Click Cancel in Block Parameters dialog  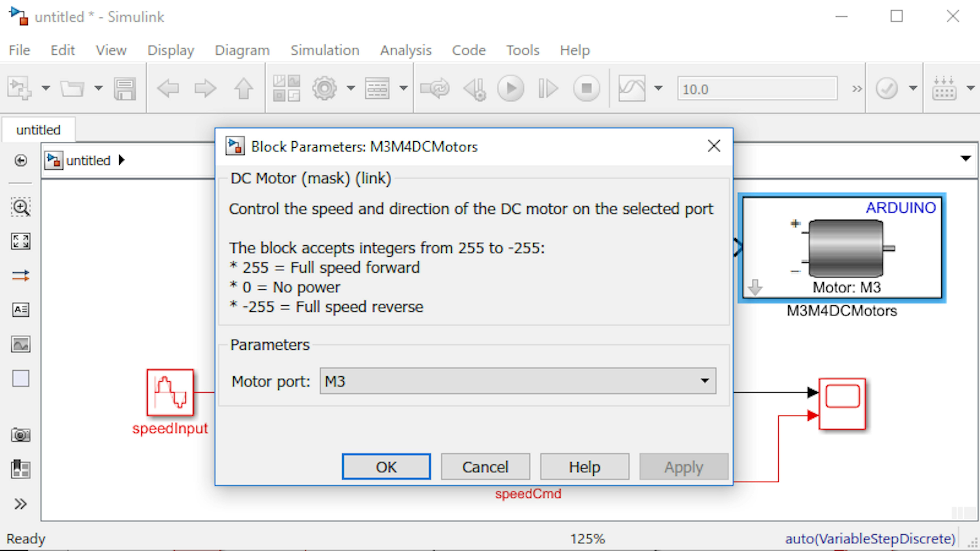click(x=485, y=467)
